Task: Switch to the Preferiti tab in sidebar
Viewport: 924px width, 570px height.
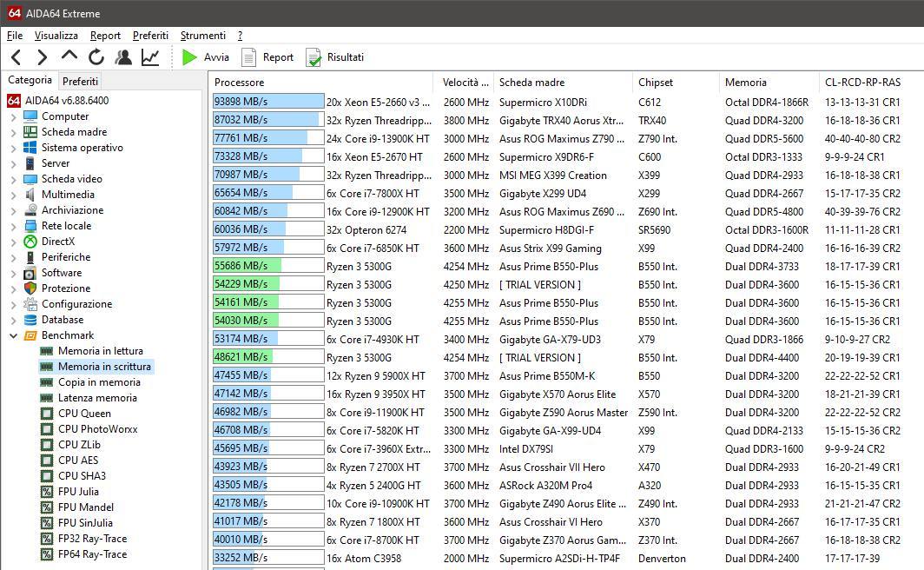Action: coord(80,81)
